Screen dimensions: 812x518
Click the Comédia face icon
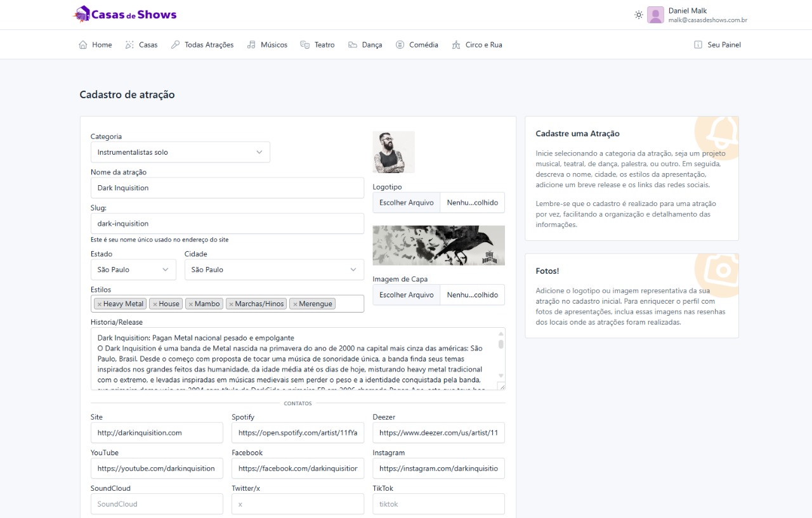(400, 44)
